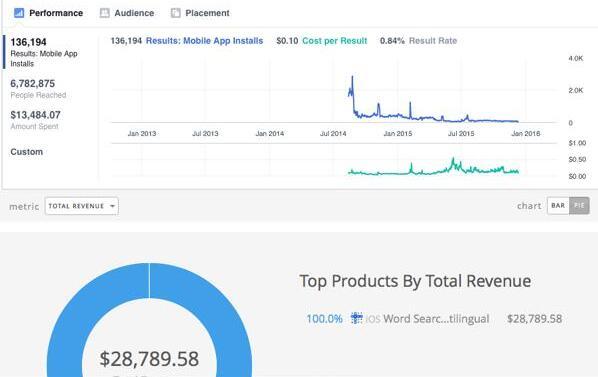The image size is (598, 377).
Task: Click the Audience tab icon
Action: click(104, 13)
